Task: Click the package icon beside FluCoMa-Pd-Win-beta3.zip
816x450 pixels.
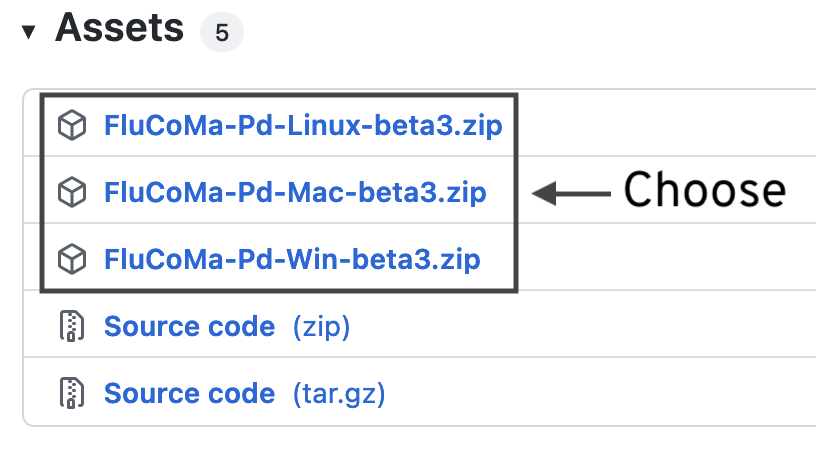Action: pyautogui.click(x=71, y=259)
